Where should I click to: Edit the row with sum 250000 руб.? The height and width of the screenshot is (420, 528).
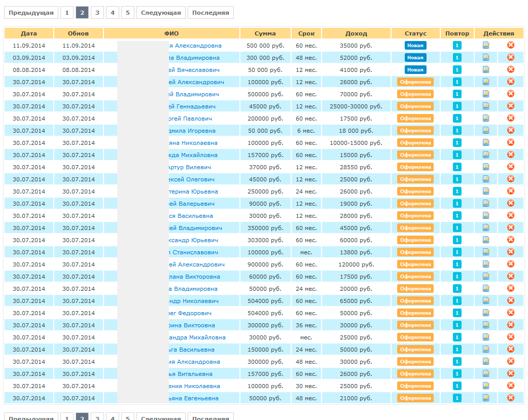click(x=486, y=191)
